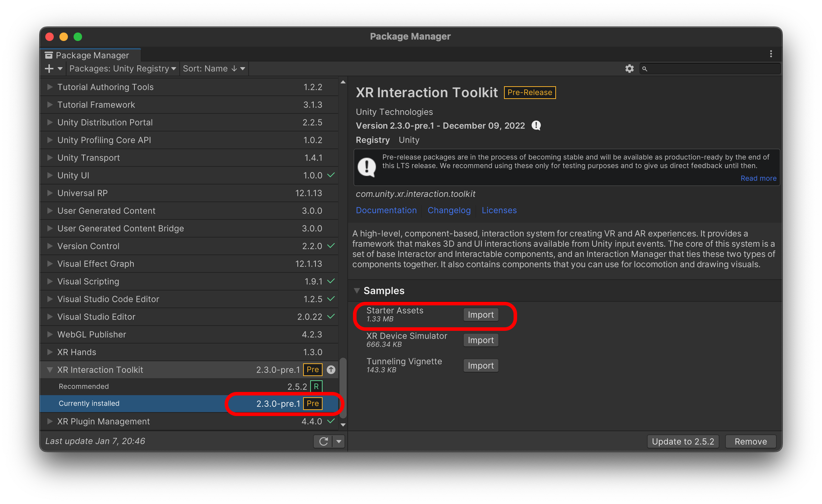Click the refresh package list icon
The height and width of the screenshot is (504, 822).
323,441
